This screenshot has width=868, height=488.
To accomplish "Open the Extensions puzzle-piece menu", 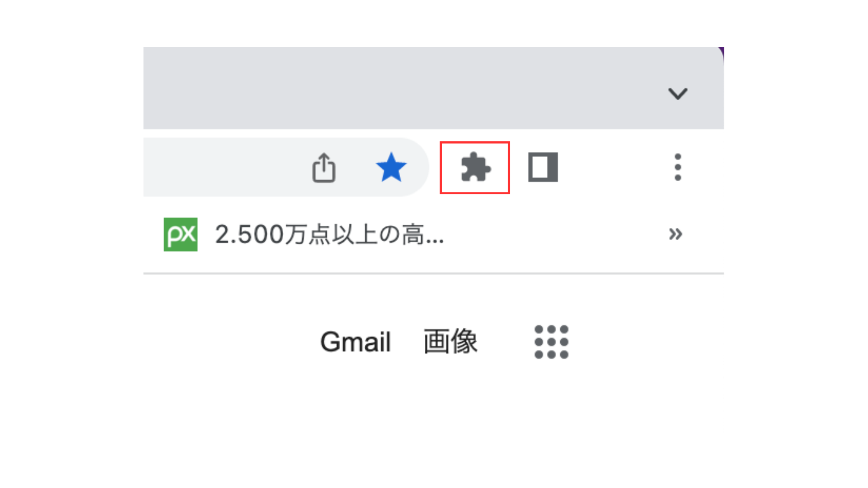I will coord(475,167).
